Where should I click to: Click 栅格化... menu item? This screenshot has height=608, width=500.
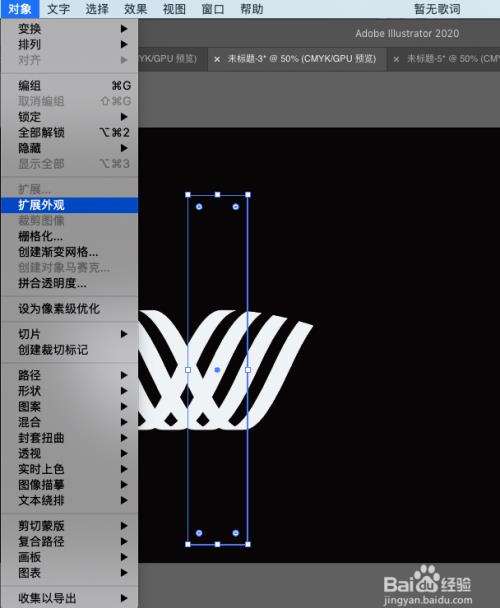click(x=69, y=236)
